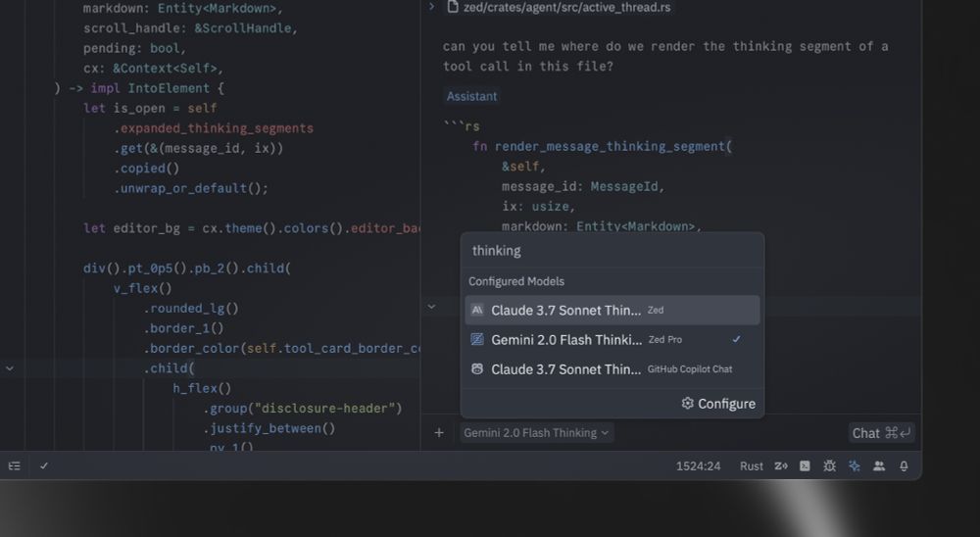The image size is (980, 537).
Task: Click .justify_between() in the editor
Action: click(269, 428)
